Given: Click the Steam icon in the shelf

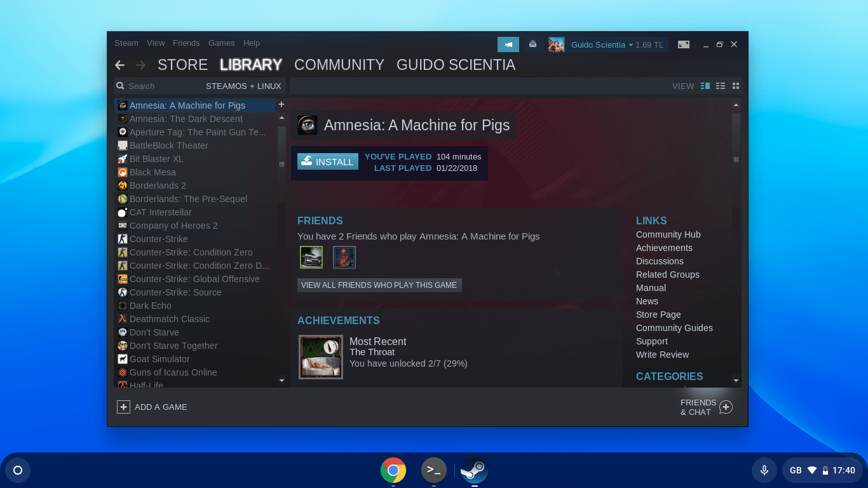Looking at the screenshot, I should click(x=475, y=470).
